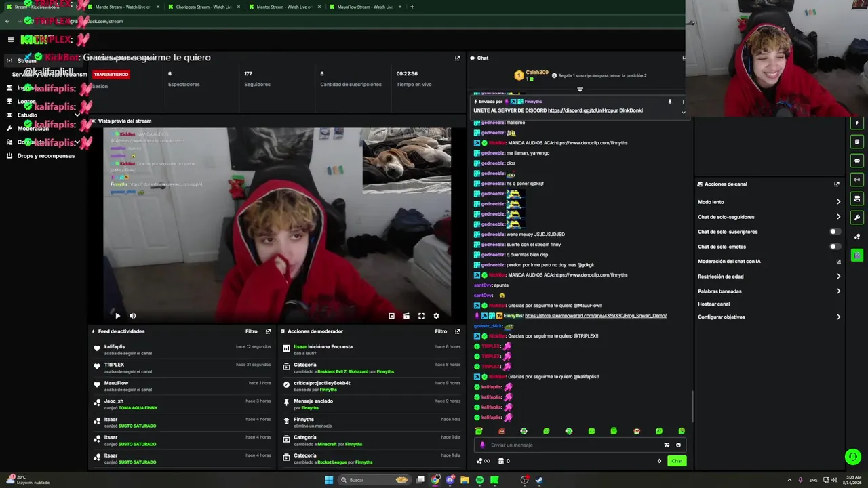Viewport: 868px width, 488px height.
Task: Open Filtro in Acciones de moderador
Action: 441,331
